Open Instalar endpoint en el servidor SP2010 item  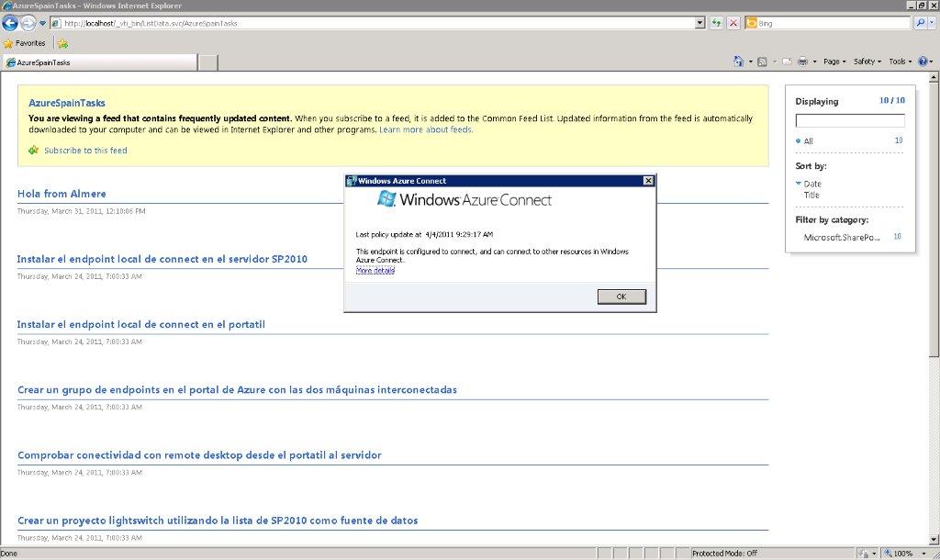162,259
